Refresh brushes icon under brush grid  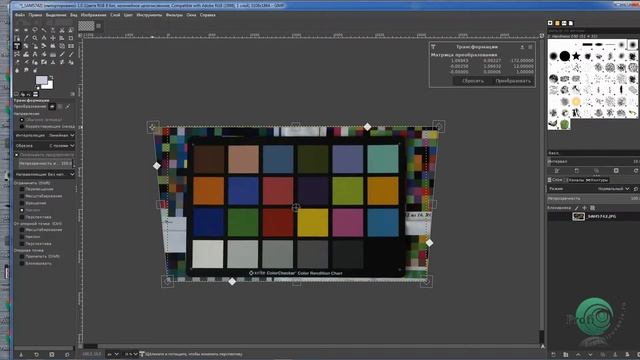tap(636, 171)
